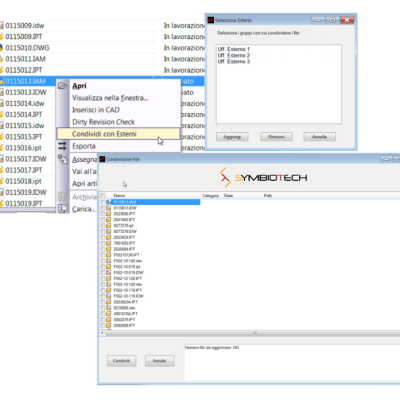Click Aggiungi in Seleziona Esterni
The width and height of the screenshot is (400, 400).
click(x=232, y=137)
